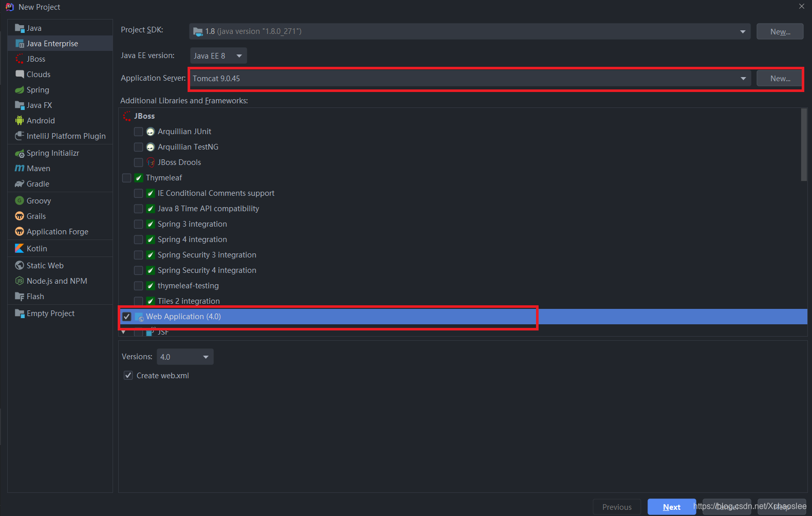Viewport: 812px width, 516px height.
Task: Click the Empty Project folder icon
Action: 20,314
